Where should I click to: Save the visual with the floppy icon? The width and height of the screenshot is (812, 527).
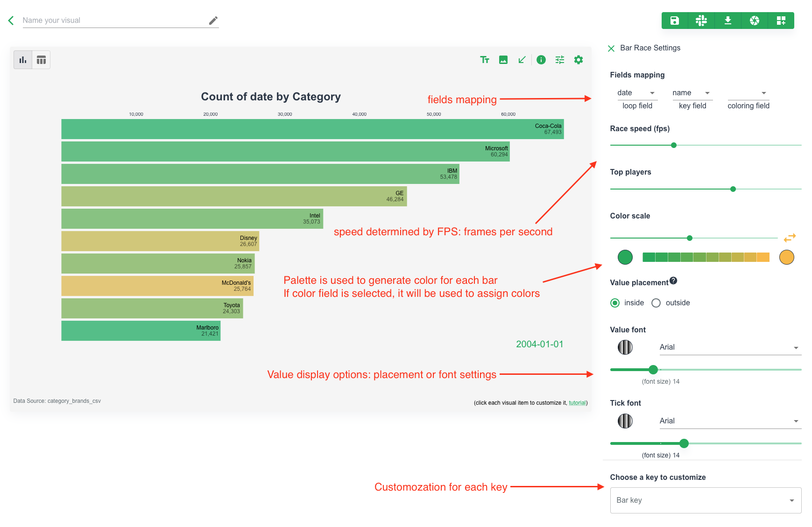[675, 21]
